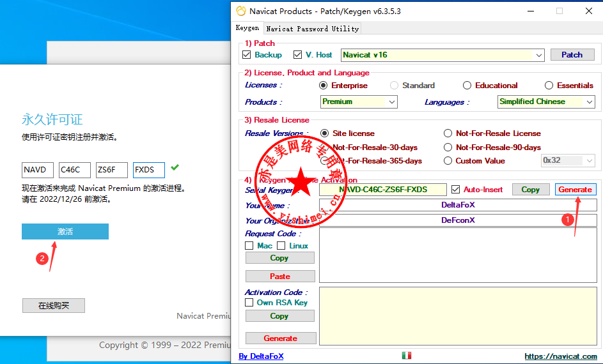Enable the Linux request code checkbox
Image resolution: width=603 pixels, height=364 pixels.
[x=281, y=245]
